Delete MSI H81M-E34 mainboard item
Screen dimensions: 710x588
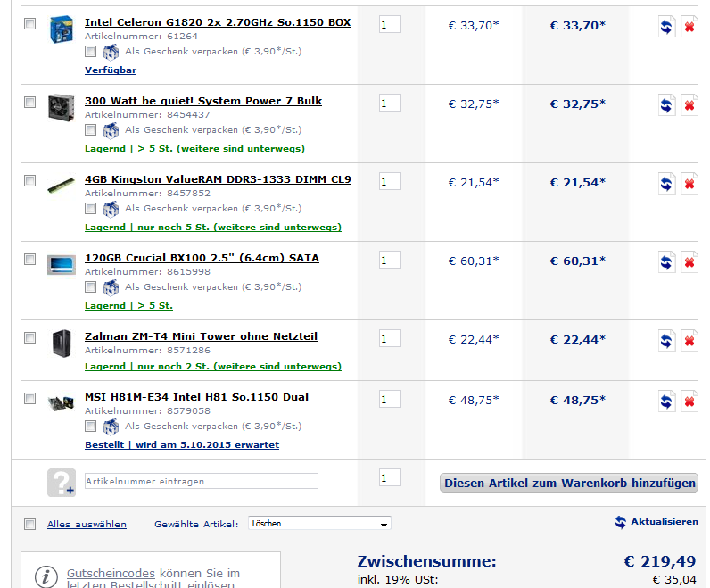coord(689,401)
